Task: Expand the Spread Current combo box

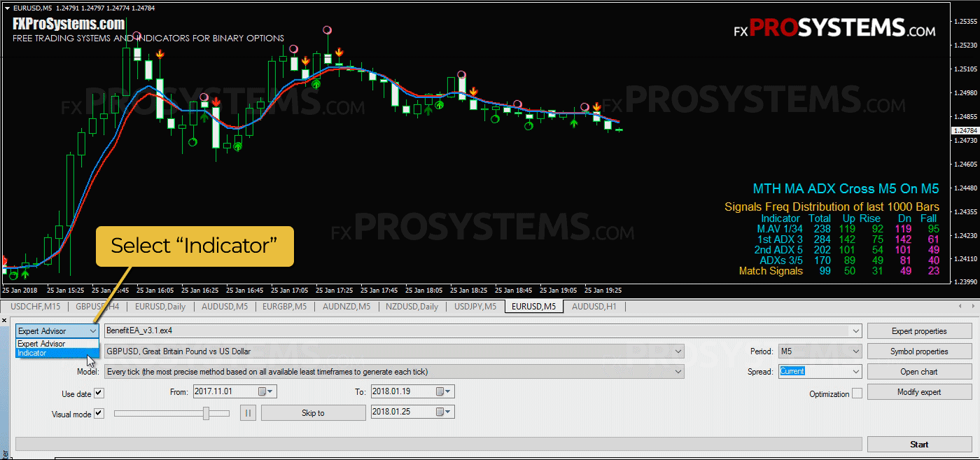Action: coord(855,372)
